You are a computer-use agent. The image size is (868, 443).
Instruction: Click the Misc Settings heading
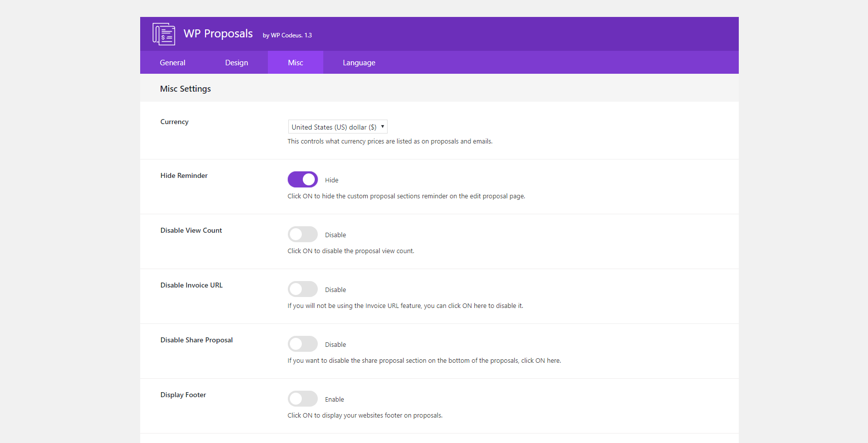(x=186, y=89)
